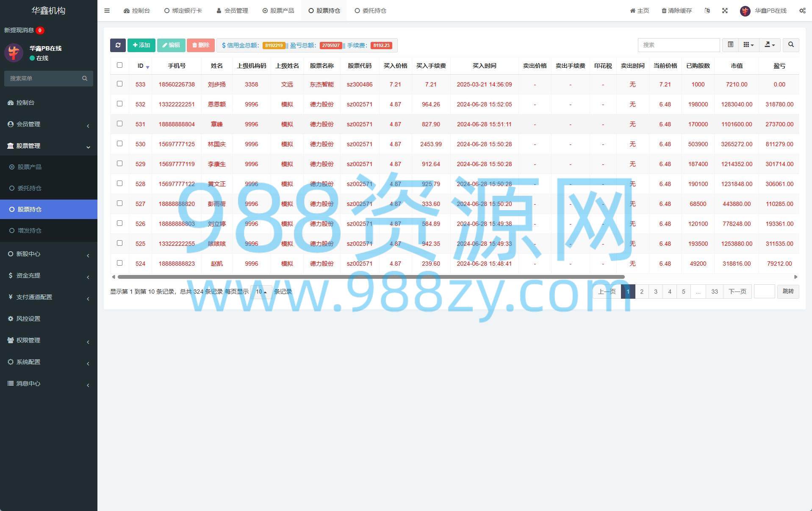
Task: Open the settings gears icon at top right
Action: click(x=802, y=11)
